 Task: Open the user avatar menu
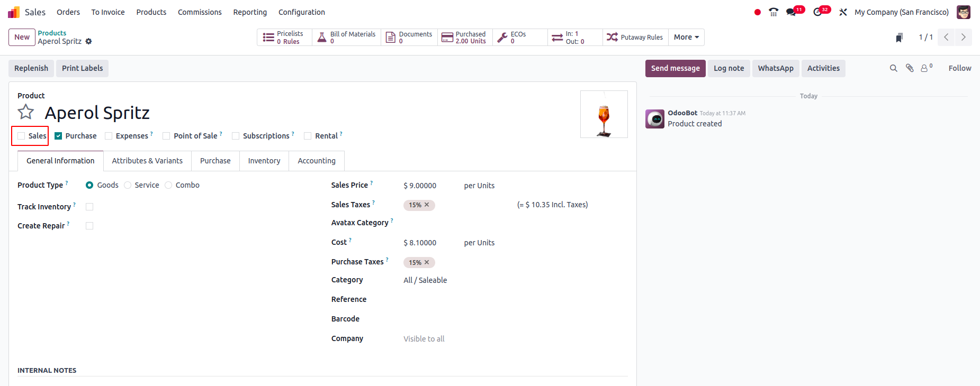964,12
